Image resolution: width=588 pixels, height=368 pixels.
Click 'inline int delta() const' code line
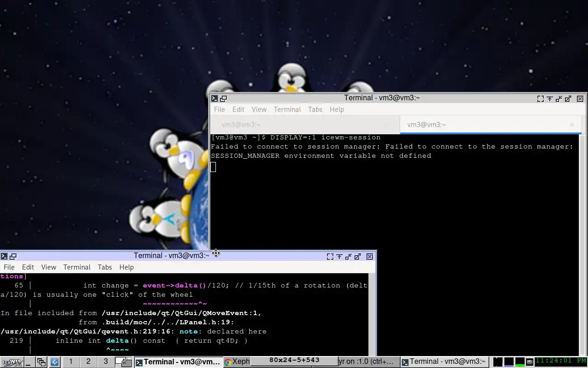pos(110,341)
